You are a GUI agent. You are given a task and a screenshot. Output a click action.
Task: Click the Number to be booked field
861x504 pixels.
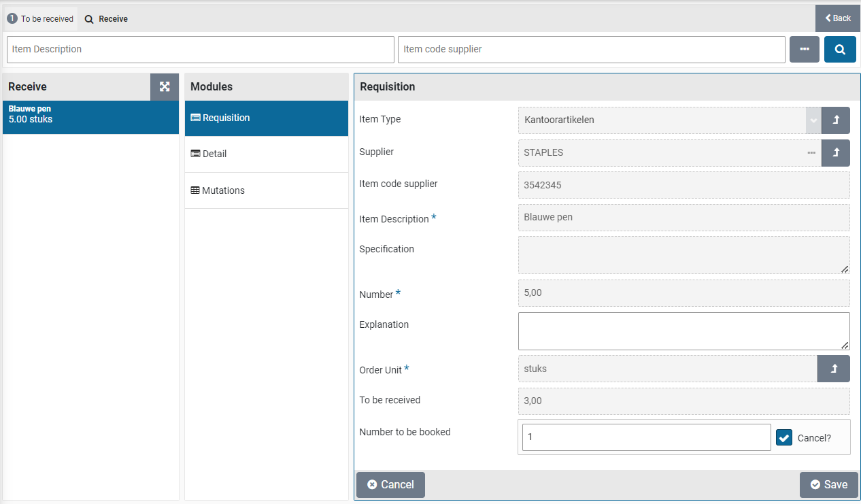coord(646,437)
